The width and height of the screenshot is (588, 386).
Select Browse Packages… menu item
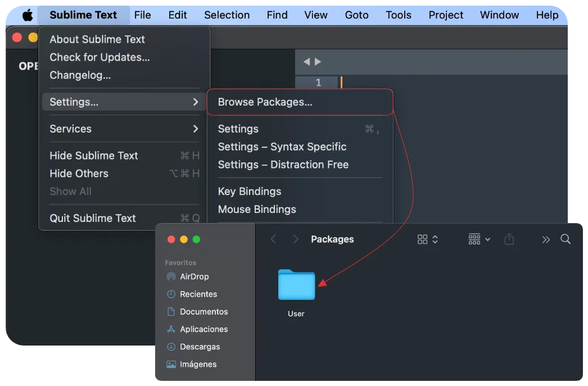pos(265,102)
